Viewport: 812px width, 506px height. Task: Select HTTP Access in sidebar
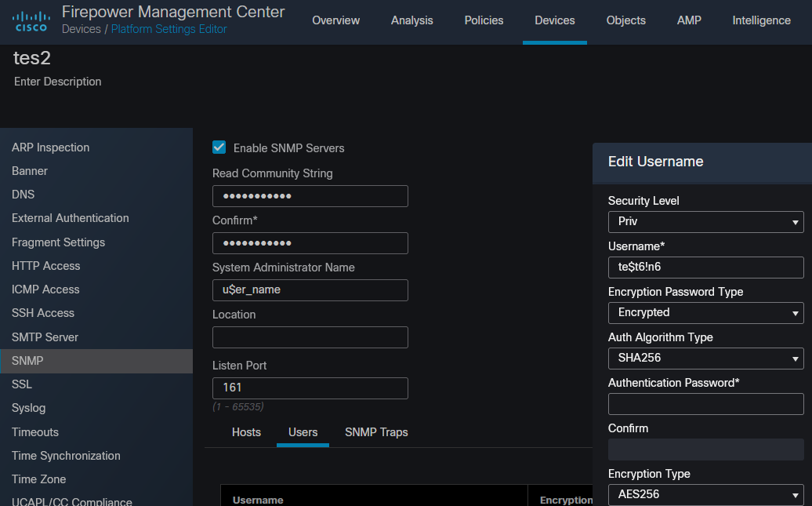click(46, 266)
